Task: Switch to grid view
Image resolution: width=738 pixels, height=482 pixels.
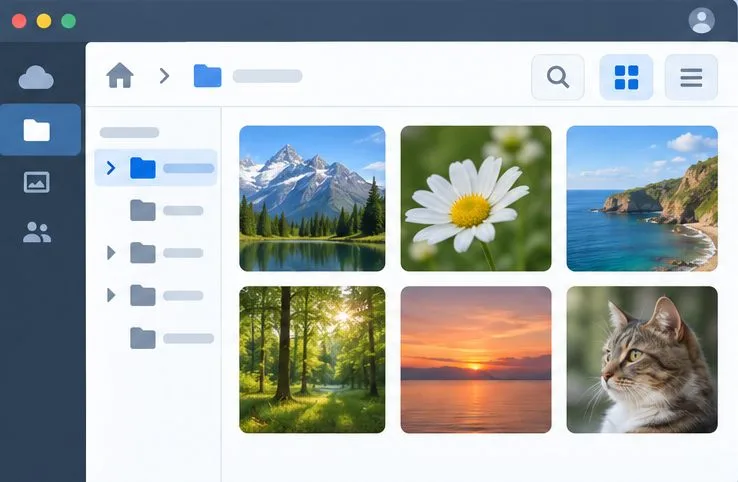Action: 626,77
